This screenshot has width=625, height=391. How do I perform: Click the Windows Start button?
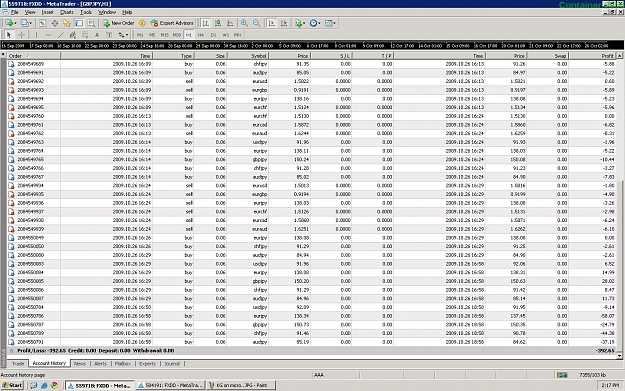[12, 385]
